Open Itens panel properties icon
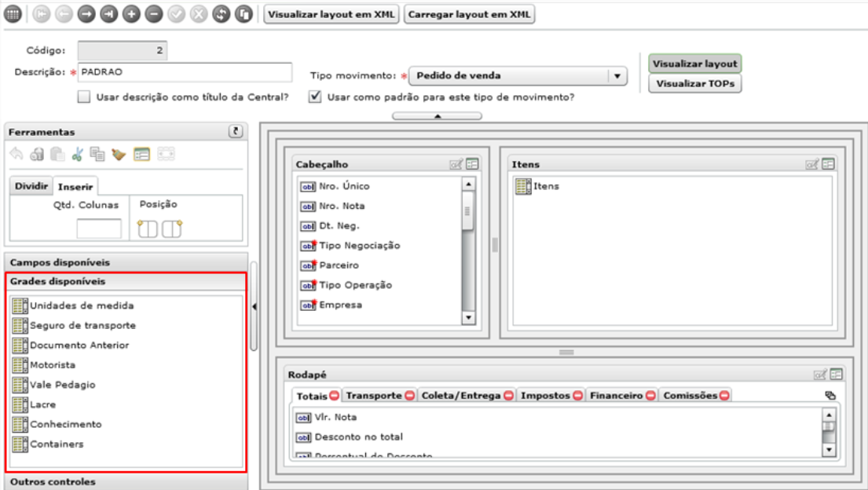 [828, 164]
